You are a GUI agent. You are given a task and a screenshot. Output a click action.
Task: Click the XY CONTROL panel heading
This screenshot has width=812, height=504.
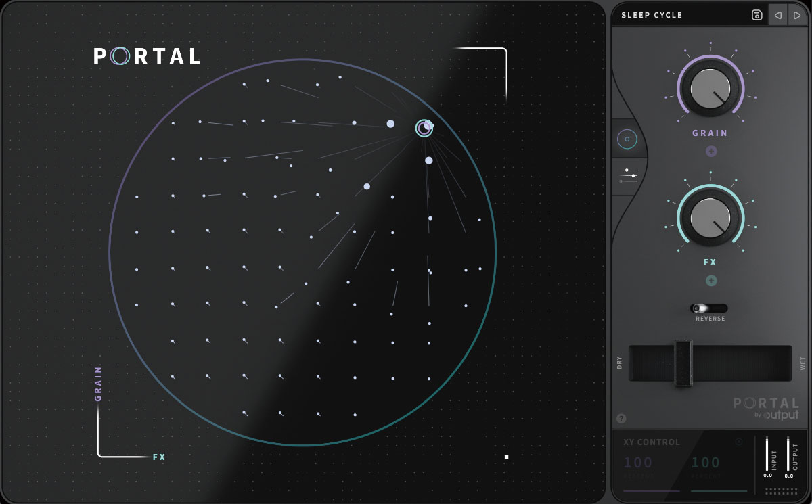(652, 442)
